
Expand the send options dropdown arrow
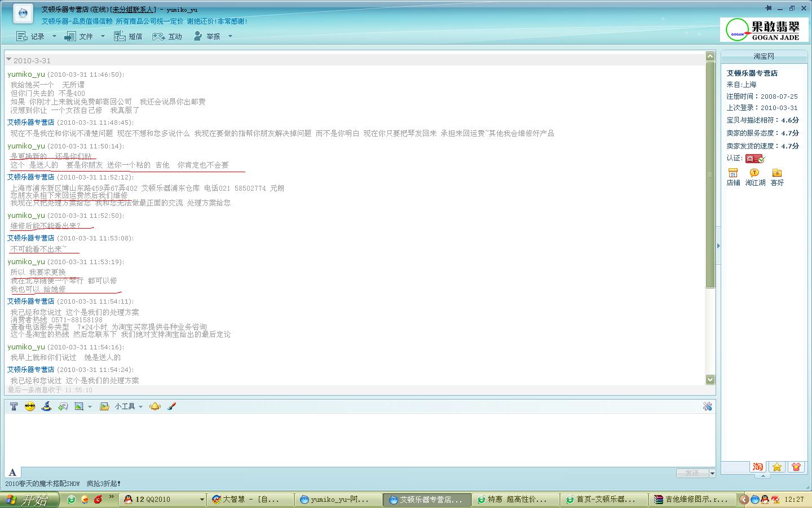coord(712,473)
